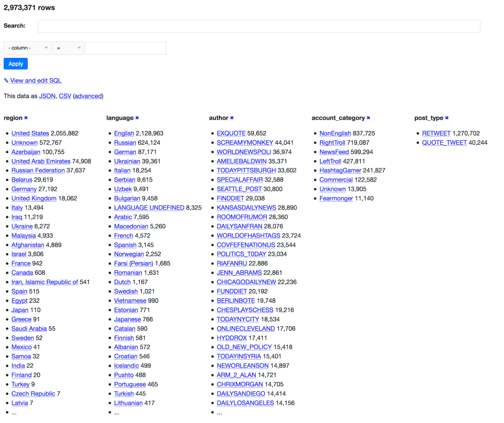The width and height of the screenshot is (504, 423).
Task: Filter region by Belarus
Action: [x=22, y=180]
